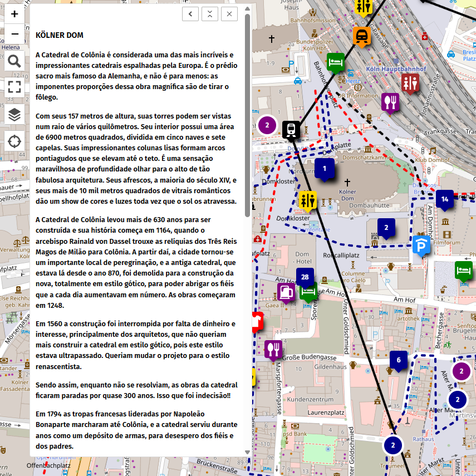Close the Kölner Dom description panel
476x476 pixels.
[229, 14]
